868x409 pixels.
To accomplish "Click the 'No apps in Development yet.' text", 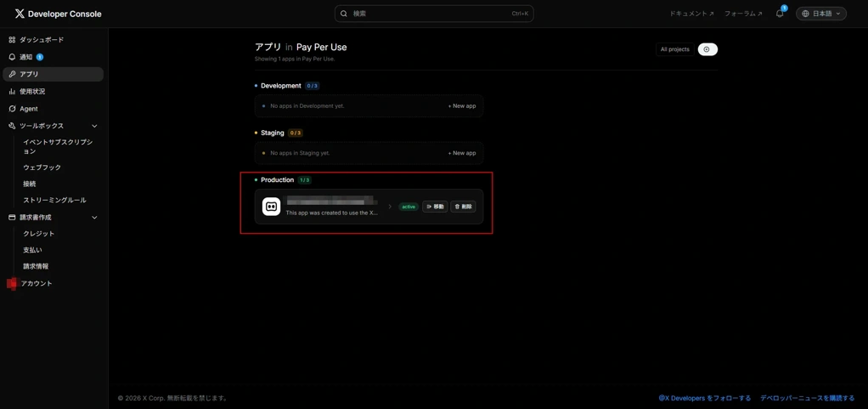I will 307,105.
